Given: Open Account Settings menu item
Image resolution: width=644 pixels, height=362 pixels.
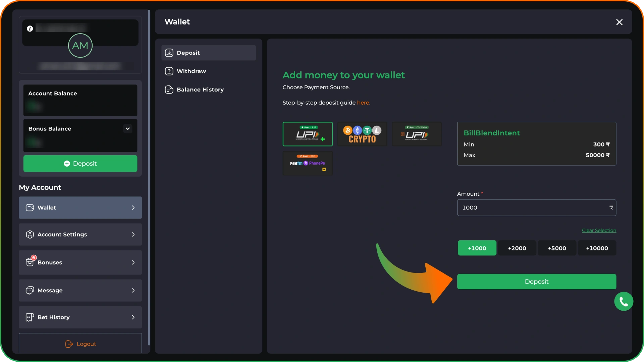Looking at the screenshot, I should click(x=80, y=235).
